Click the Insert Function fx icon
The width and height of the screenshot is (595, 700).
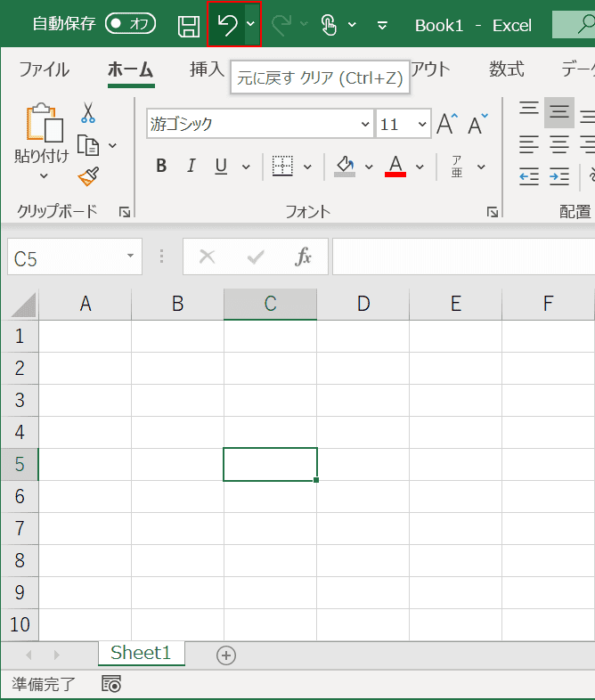pyautogui.click(x=303, y=256)
